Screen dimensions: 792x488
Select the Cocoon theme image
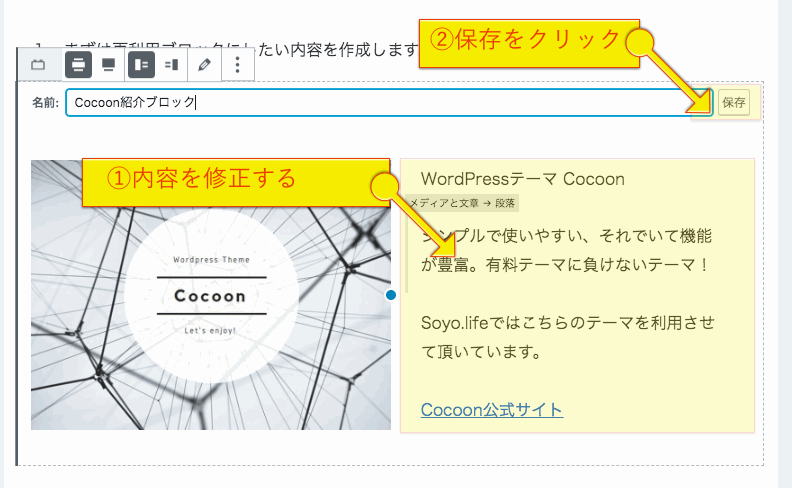[211, 295]
